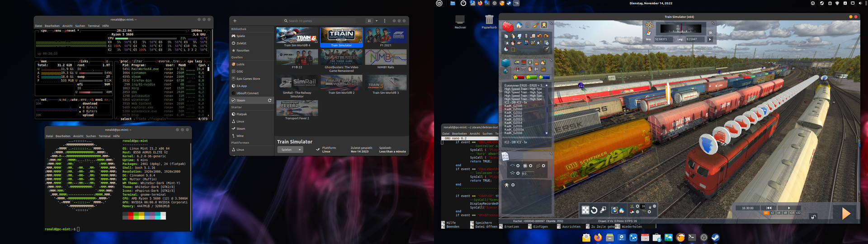Click the Steam refresh icon in Lutris sidebar
The width and height of the screenshot is (868, 244).
[269, 100]
